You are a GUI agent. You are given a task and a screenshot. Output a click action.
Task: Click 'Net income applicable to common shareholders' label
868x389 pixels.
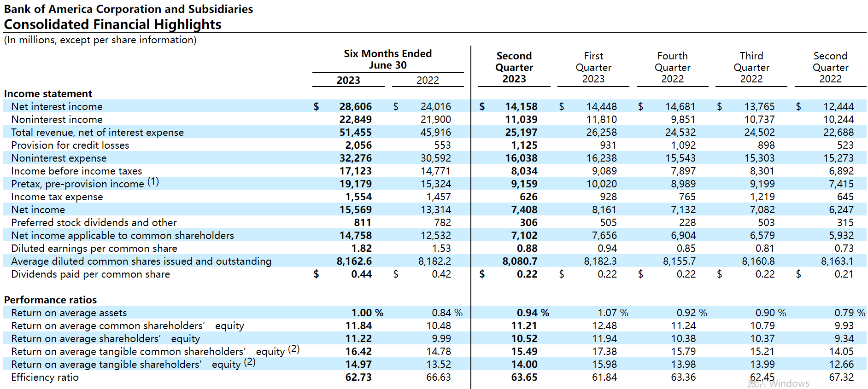click(x=123, y=235)
